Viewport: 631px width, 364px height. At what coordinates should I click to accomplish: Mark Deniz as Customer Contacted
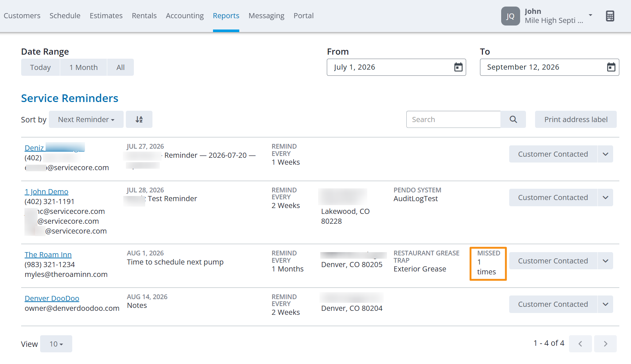tap(553, 154)
